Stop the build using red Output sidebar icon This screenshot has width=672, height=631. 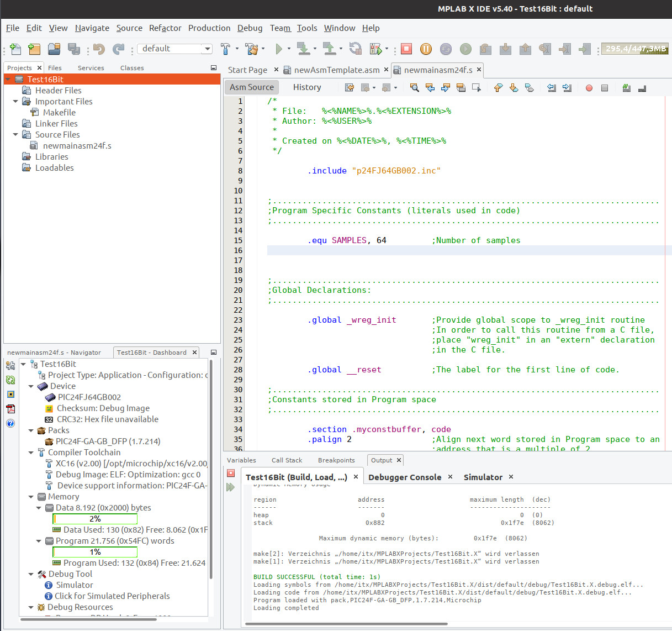click(x=231, y=474)
